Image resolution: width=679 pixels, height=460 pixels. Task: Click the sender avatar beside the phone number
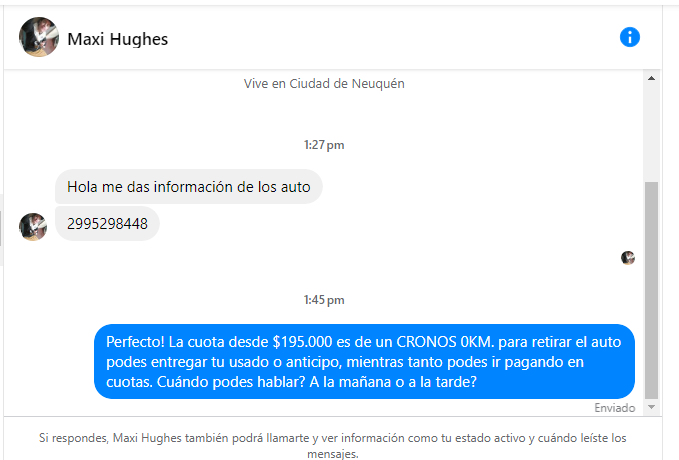[x=33, y=227]
